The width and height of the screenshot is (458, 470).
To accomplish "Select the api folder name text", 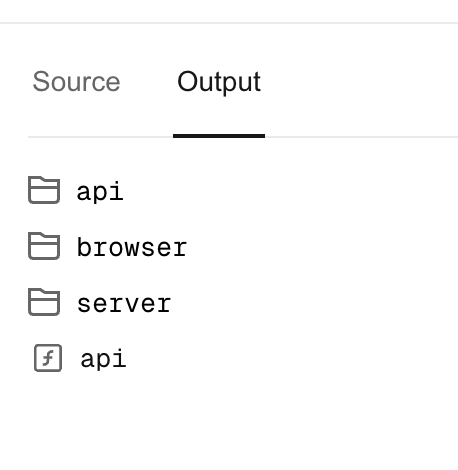I will pyautogui.click(x=100, y=192).
